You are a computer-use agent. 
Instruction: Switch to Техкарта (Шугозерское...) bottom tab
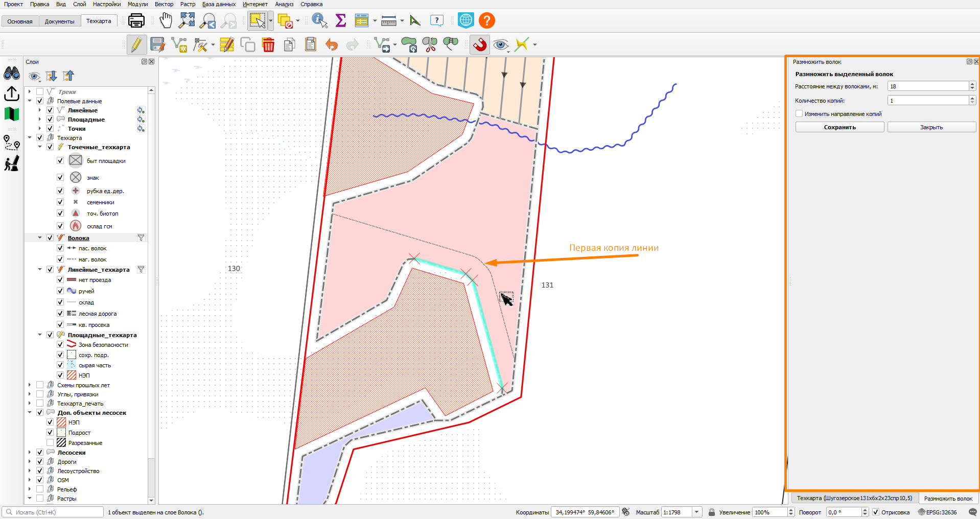[x=854, y=498]
